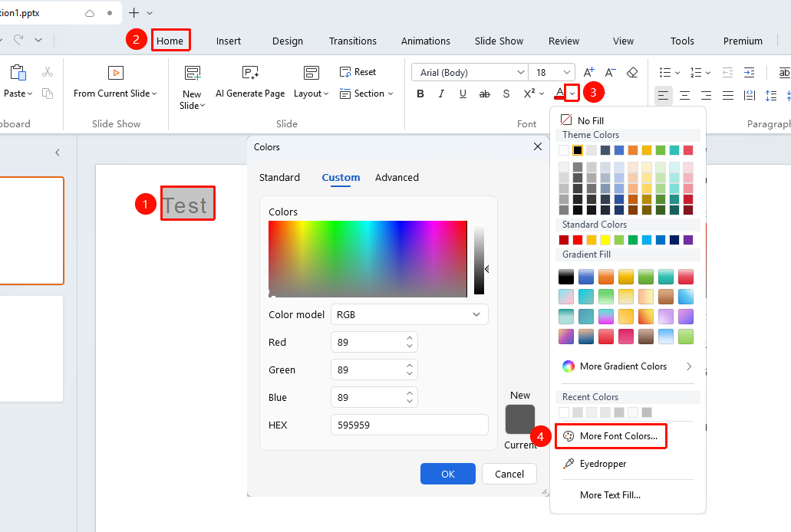Select the Standard tab in Colors dialog
The width and height of the screenshot is (791, 532).
pos(279,178)
